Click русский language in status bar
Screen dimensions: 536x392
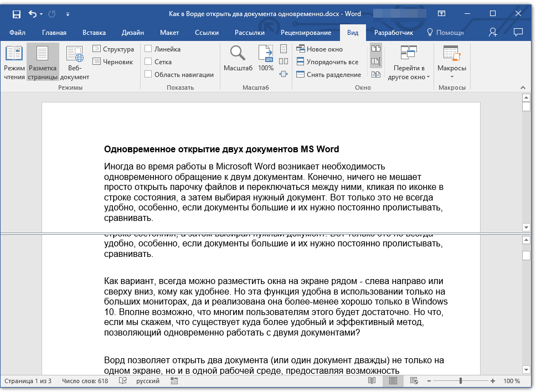click(148, 381)
